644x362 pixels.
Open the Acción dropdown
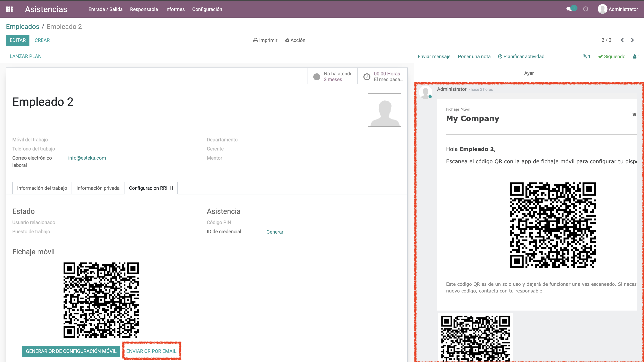(295, 40)
